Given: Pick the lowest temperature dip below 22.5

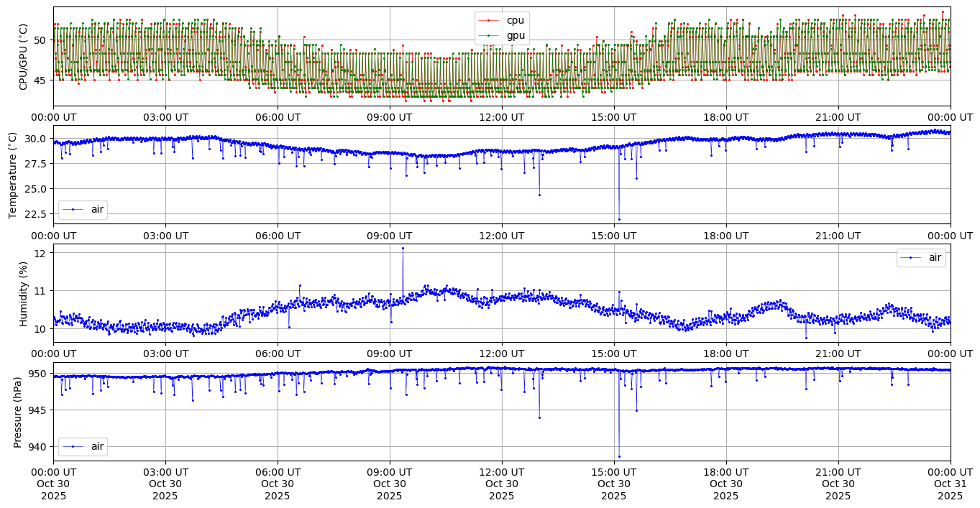Looking at the screenshot, I should point(619,219).
